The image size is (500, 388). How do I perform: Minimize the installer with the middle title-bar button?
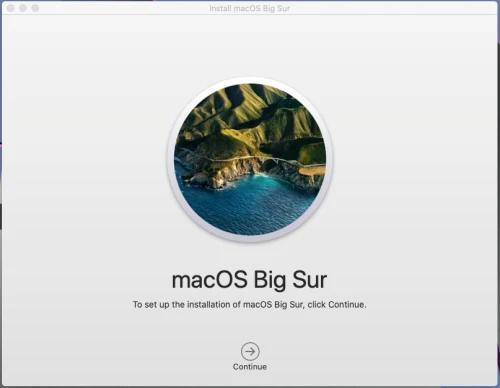click(23, 8)
